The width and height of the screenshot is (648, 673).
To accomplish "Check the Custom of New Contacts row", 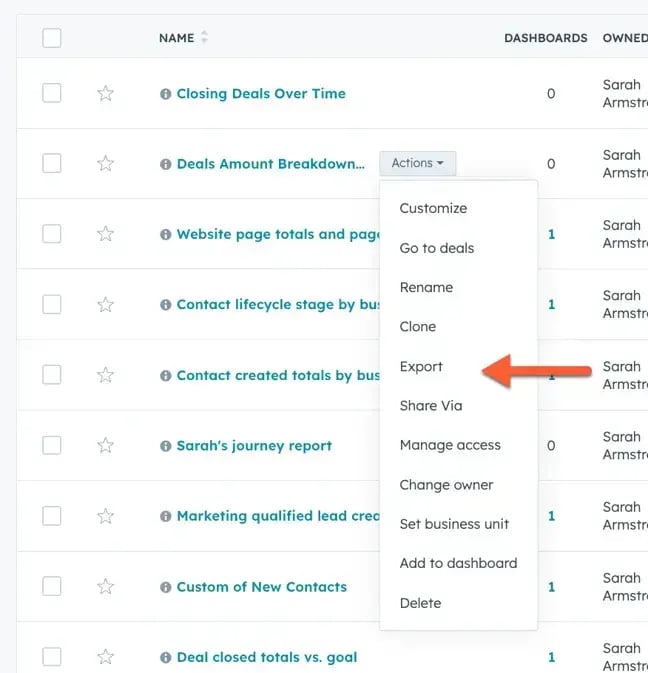I will 51,586.
